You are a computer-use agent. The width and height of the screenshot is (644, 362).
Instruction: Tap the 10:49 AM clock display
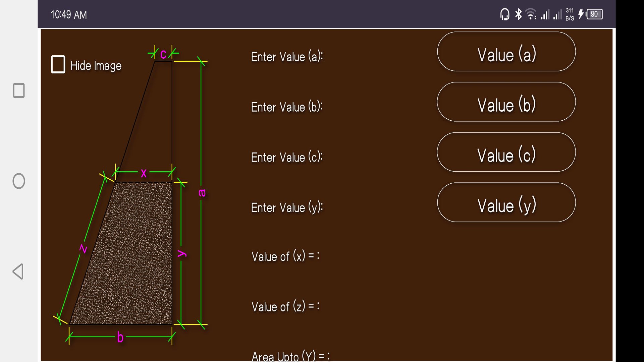69,15
